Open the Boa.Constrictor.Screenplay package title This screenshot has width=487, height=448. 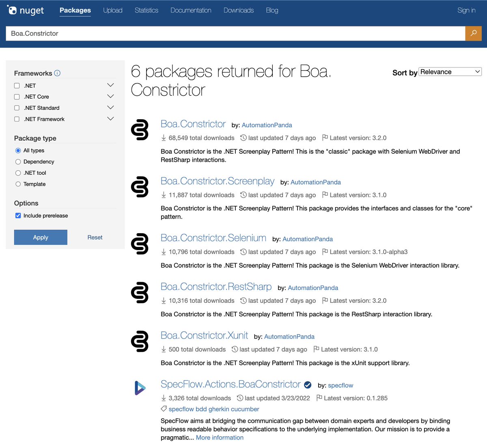[x=218, y=181]
